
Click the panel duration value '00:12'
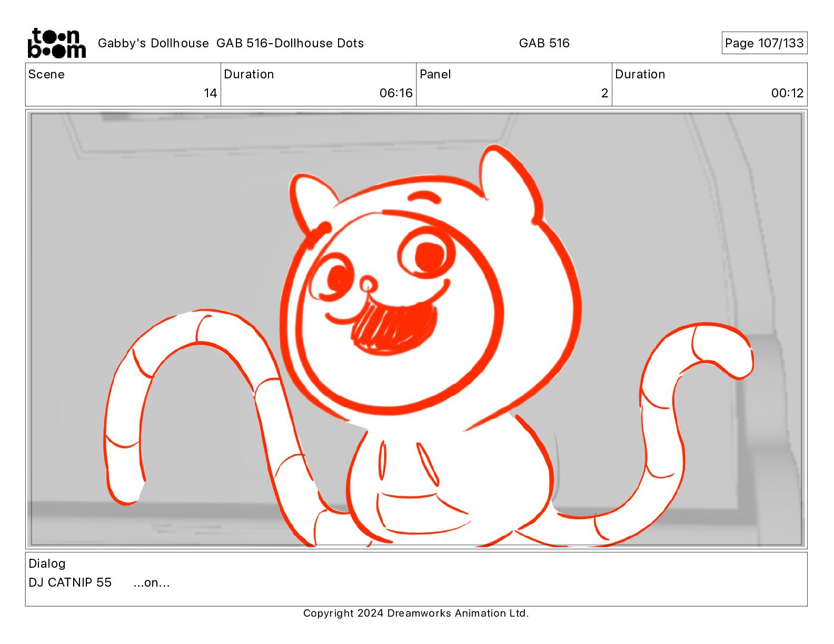pos(787,93)
